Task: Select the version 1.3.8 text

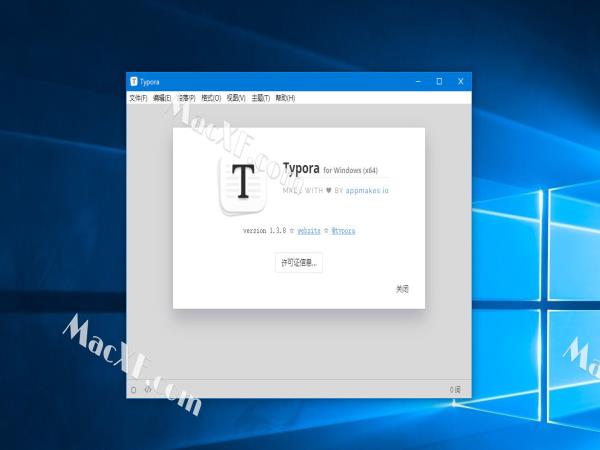Action: 264,231
